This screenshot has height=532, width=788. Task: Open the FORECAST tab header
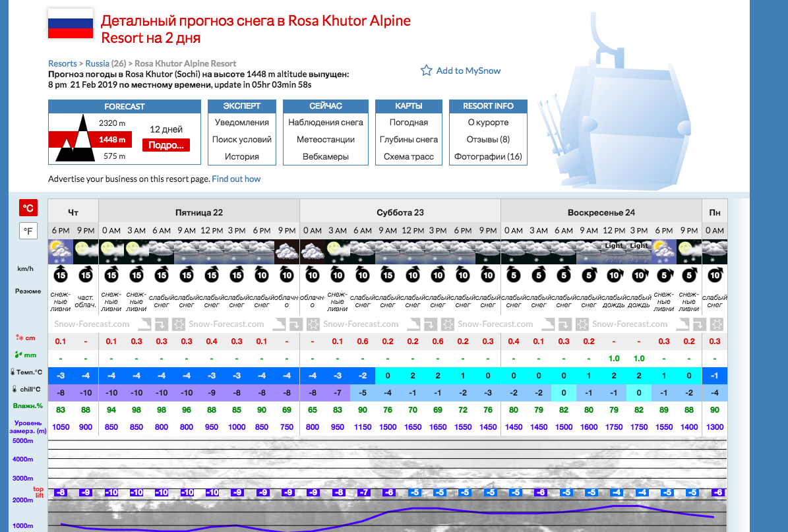125,107
